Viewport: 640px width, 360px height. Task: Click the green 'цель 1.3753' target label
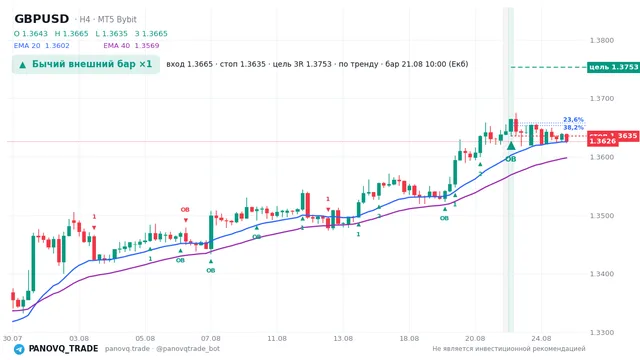click(x=613, y=67)
